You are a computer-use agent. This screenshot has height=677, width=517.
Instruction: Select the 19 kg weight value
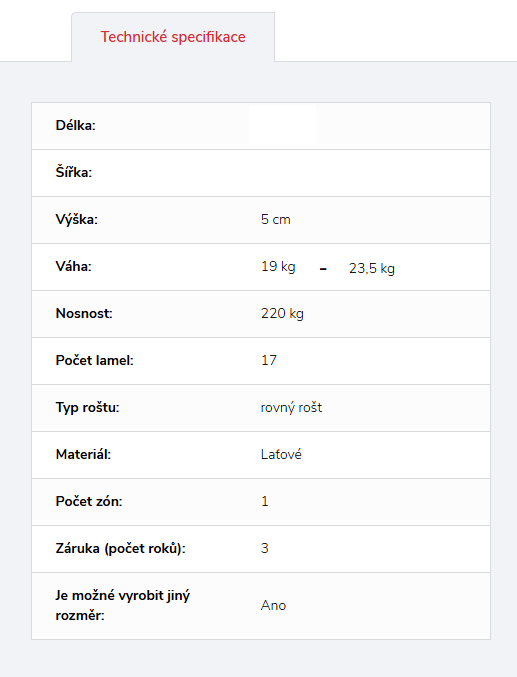tap(278, 266)
